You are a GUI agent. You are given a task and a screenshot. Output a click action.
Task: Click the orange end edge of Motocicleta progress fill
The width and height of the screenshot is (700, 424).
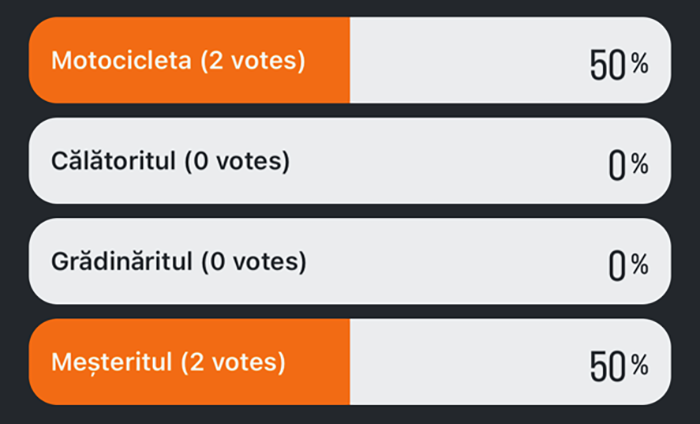tap(346, 60)
